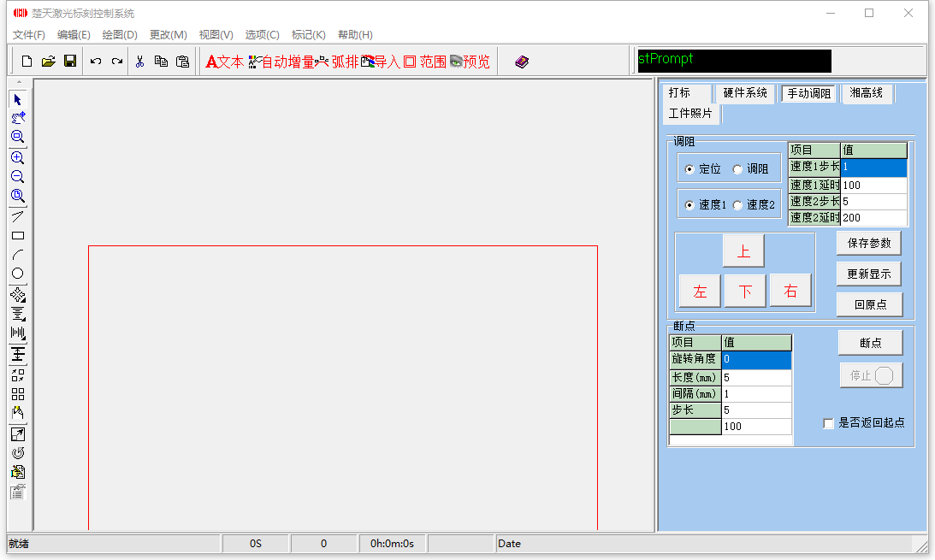The image size is (935, 560).
Task: Open the purple help book icon
Action: (522, 62)
